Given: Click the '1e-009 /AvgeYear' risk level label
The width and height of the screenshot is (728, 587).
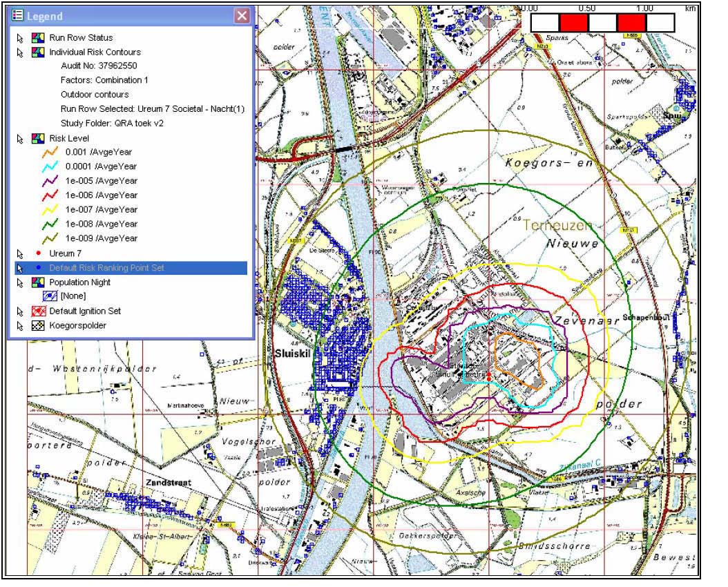Looking at the screenshot, I should click(102, 238).
